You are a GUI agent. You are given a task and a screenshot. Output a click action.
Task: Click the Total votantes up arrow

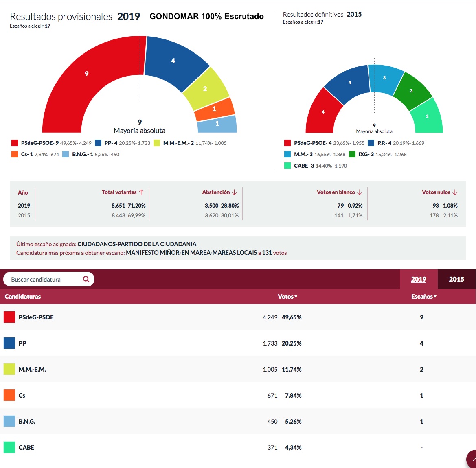pos(141,192)
